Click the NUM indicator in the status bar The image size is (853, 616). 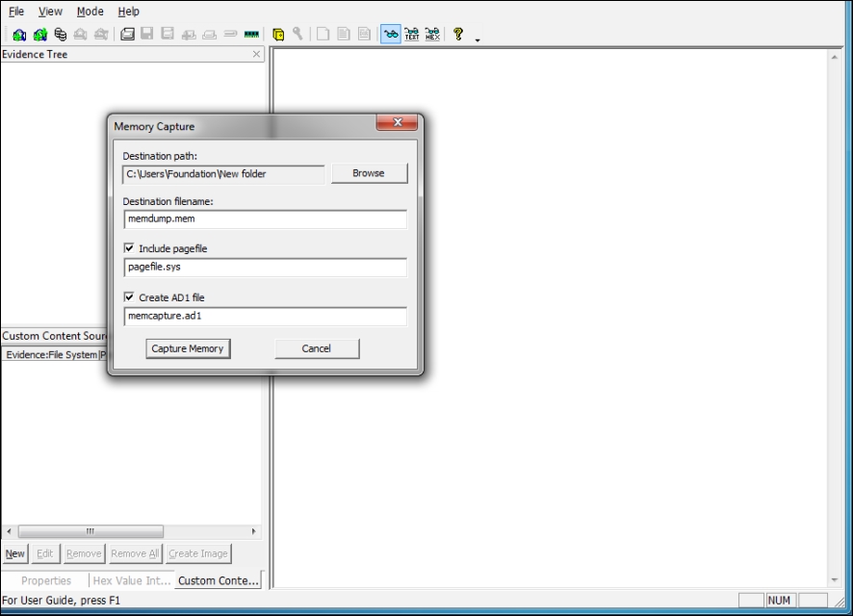779,601
